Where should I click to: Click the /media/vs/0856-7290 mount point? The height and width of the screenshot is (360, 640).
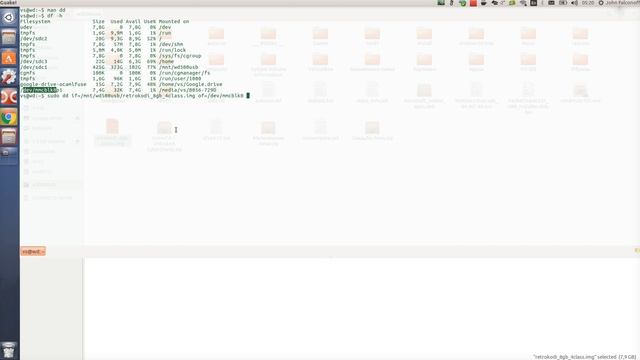point(187,90)
